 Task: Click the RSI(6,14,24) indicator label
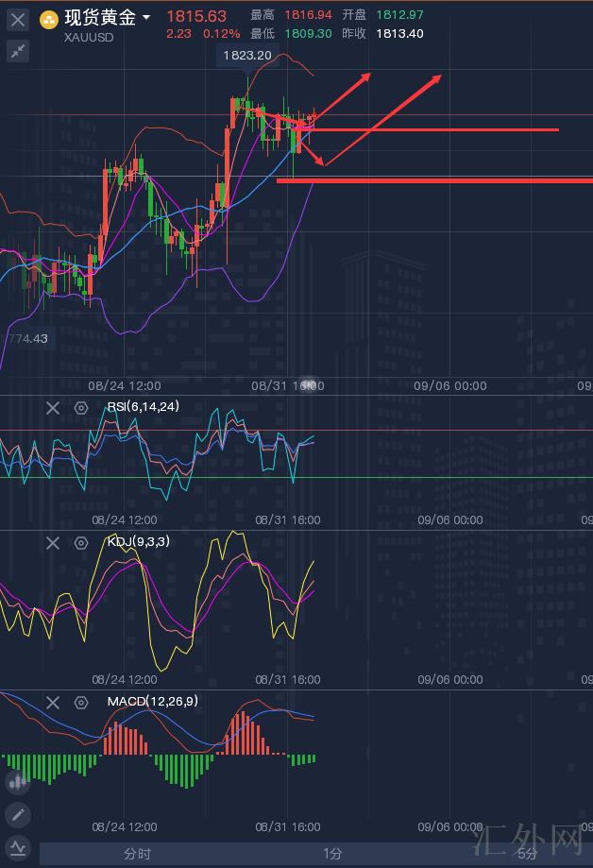click(143, 407)
